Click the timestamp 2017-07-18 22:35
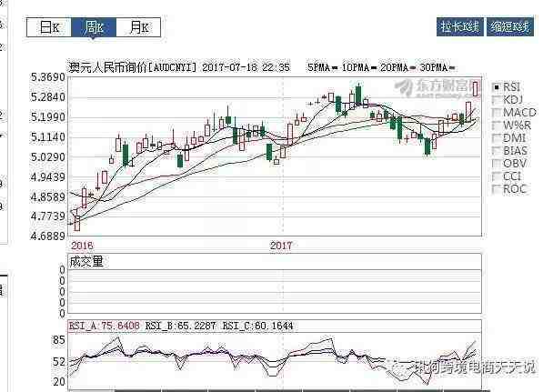This screenshot has width=553, height=392. tap(246, 67)
